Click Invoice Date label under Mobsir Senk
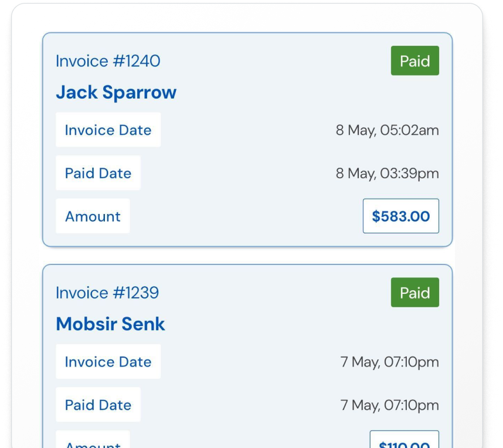This screenshot has width=503, height=448. click(x=108, y=362)
